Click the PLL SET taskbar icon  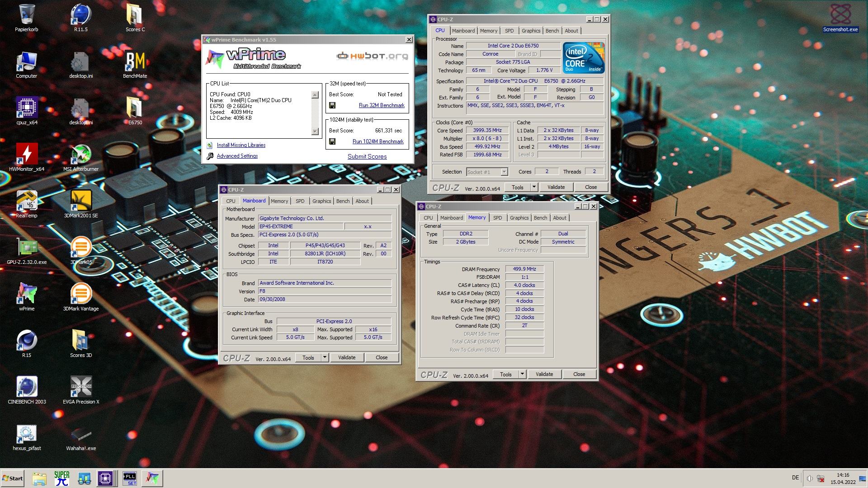130,478
